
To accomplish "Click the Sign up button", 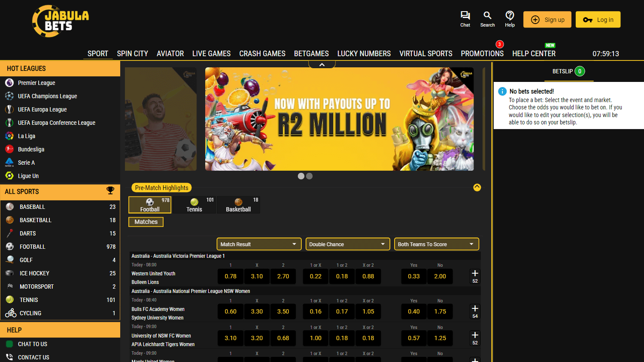I will (547, 20).
